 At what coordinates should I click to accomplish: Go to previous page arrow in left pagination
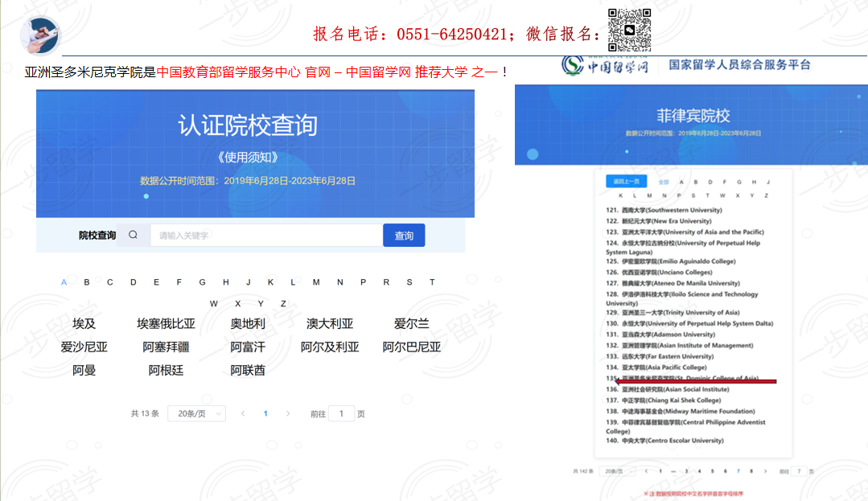(x=243, y=413)
